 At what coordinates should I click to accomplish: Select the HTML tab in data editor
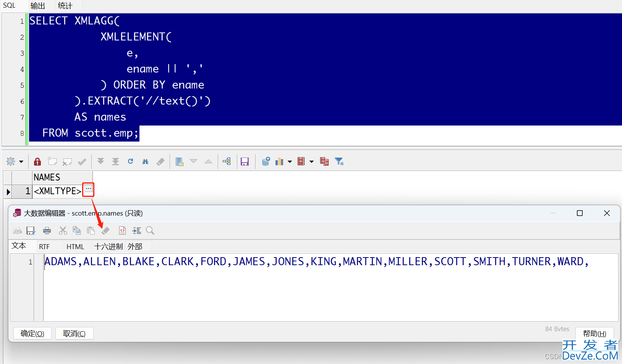(75, 247)
